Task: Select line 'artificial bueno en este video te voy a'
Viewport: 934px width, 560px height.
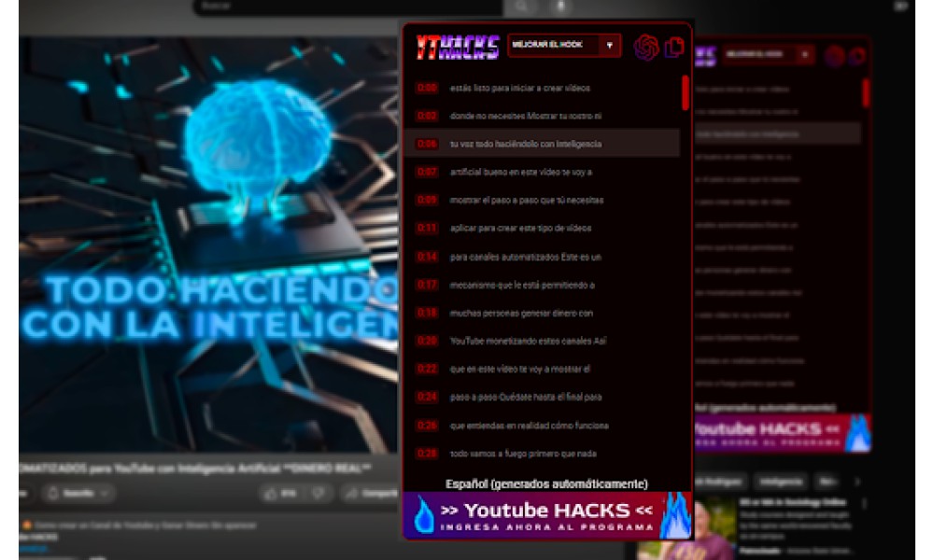Action: [521, 172]
